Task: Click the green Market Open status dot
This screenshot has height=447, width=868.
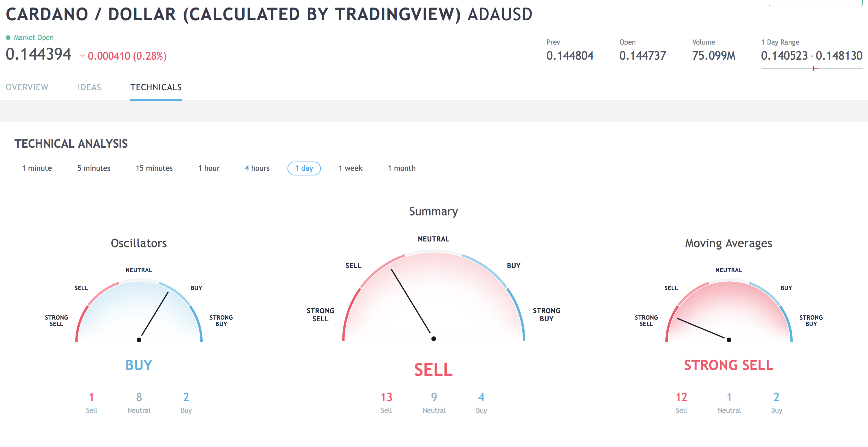Action: pos(8,38)
